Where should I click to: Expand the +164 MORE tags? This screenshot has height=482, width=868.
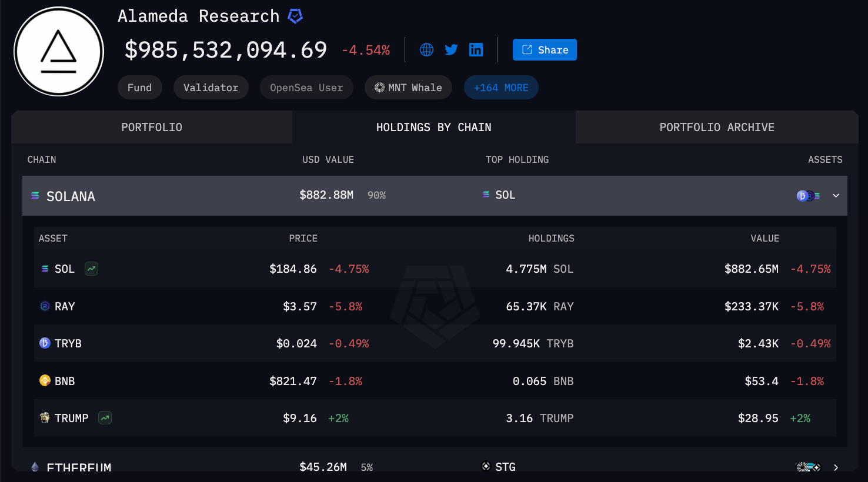(x=501, y=88)
